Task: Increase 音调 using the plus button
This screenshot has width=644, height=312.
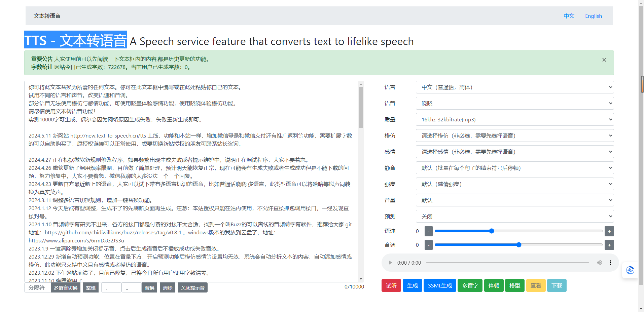Action: pyautogui.click(x=609, y=245)
